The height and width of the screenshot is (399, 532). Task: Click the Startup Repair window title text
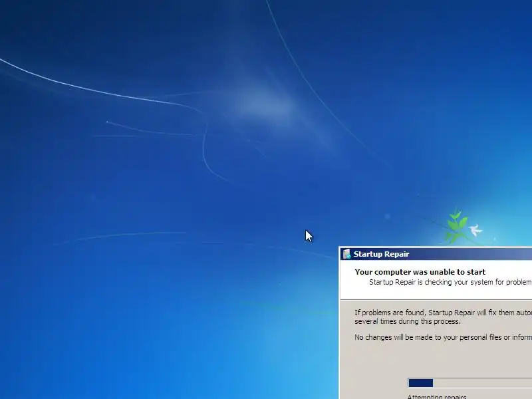click(x=381, y=255)
